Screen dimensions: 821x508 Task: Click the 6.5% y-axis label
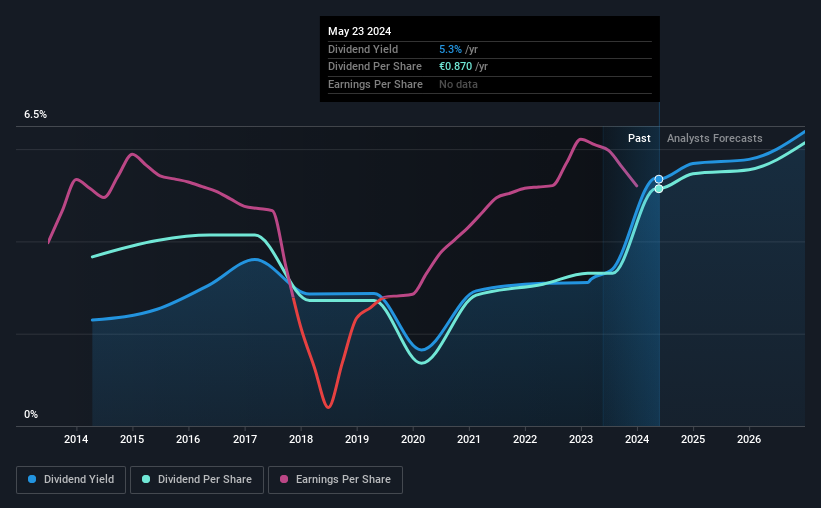coord(36,115)
